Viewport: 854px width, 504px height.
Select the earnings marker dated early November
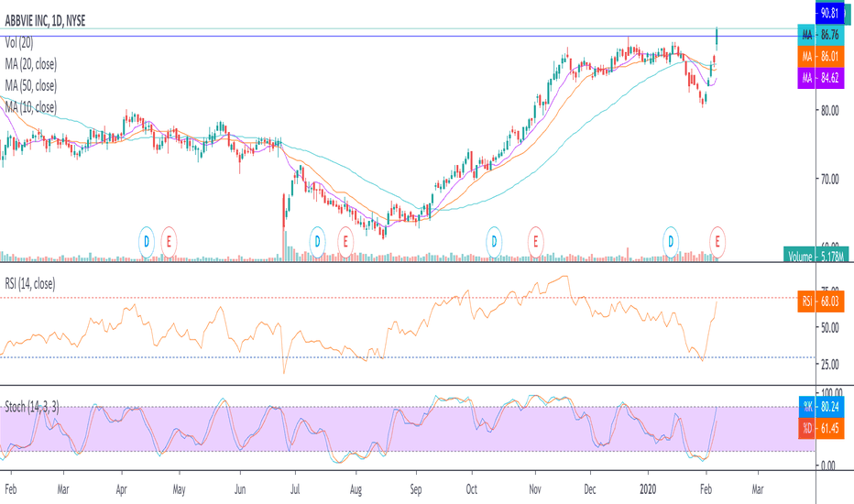coord(535,241)
